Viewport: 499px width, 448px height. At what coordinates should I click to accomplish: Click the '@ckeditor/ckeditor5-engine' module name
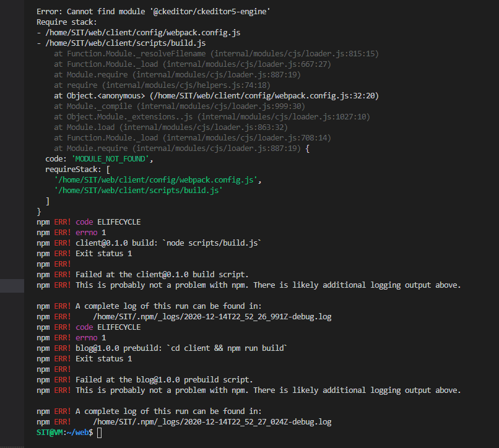pyautogui.click(x=200, y=11)
